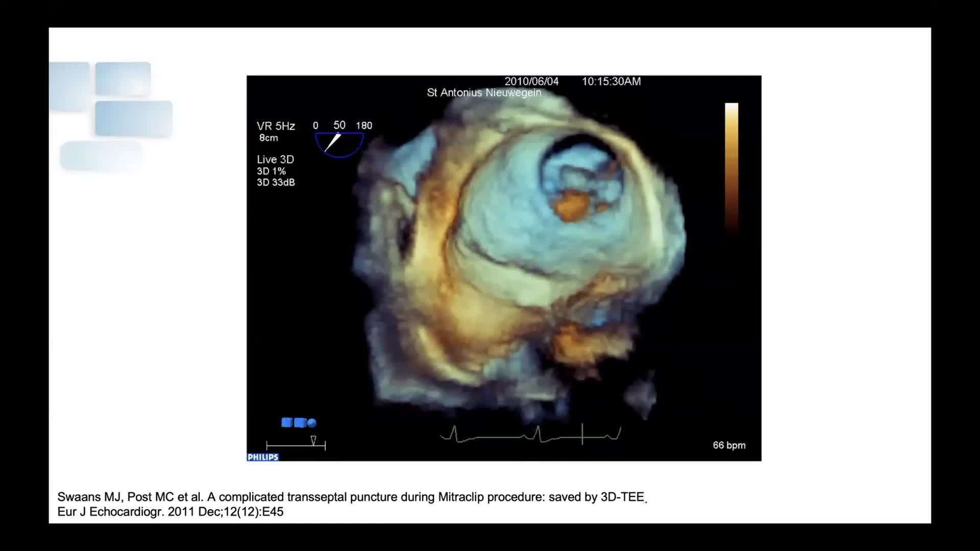Click the 10:15:30AM timestamp
The width and height of the screenshot is (980, 551).
[x=611, y=82]
